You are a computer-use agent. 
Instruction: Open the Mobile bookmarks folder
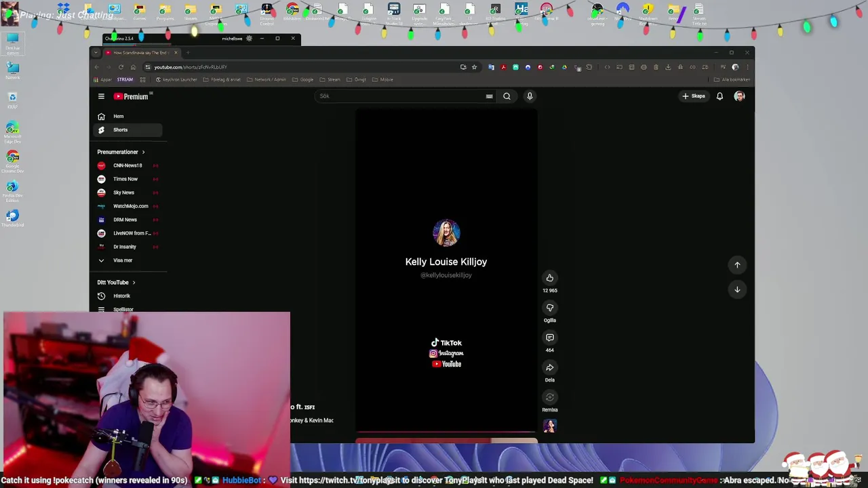[382, 79]
